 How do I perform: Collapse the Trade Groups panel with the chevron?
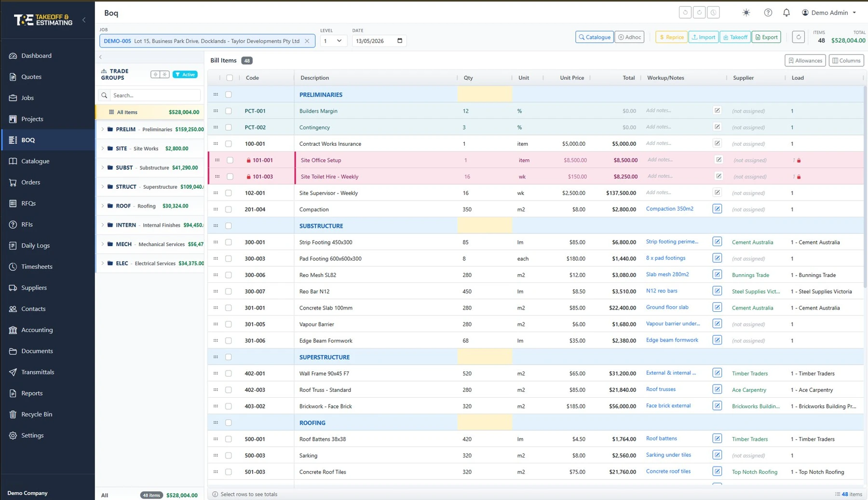click(101, 57)
